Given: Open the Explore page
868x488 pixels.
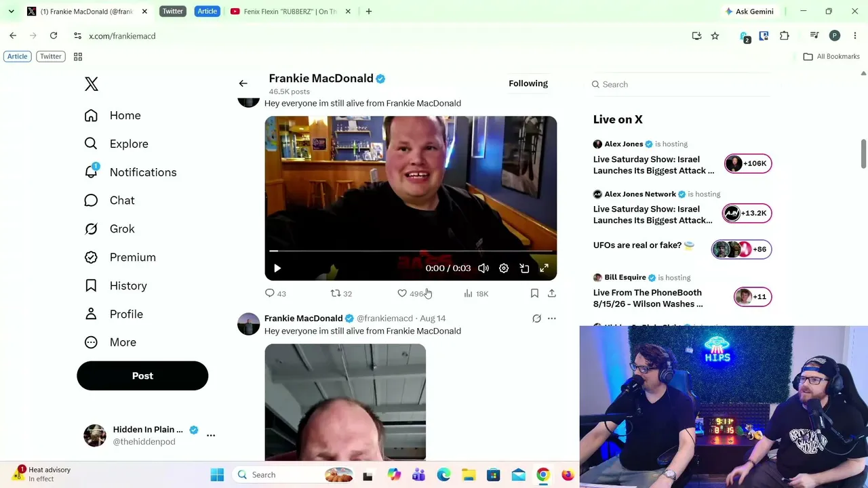Looking at the screenshot, I should (115, 144).
